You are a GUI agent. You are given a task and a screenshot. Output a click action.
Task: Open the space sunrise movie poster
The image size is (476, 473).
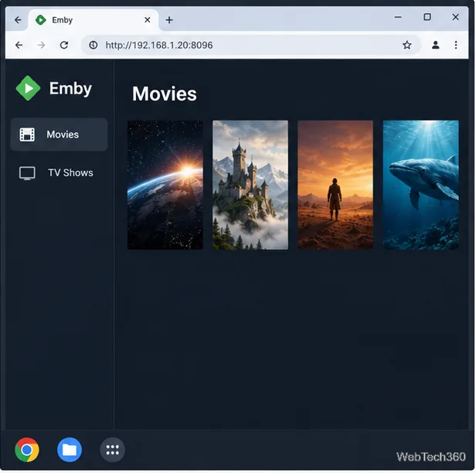[165, 185]
